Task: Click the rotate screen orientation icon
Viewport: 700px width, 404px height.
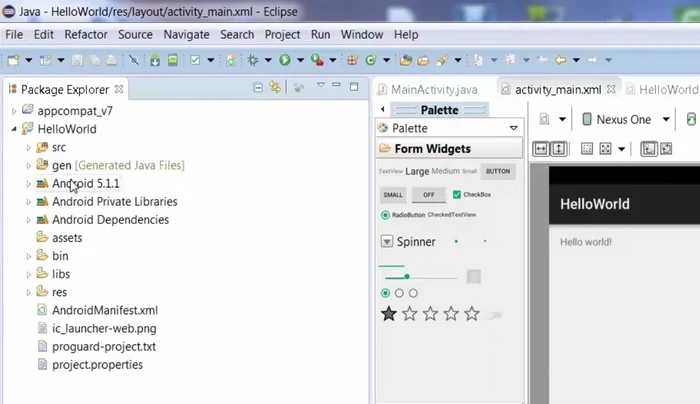Action: pyautogui.click(x=691, y=119)
